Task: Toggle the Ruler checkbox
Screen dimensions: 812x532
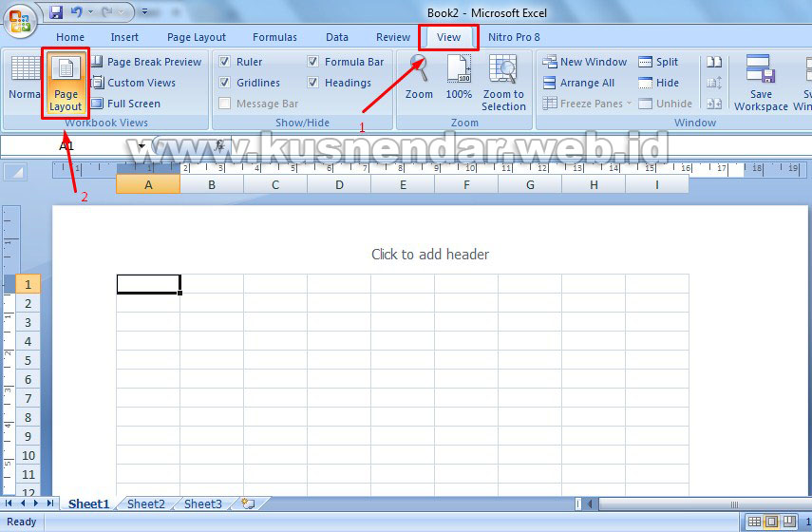Action: 224,62
